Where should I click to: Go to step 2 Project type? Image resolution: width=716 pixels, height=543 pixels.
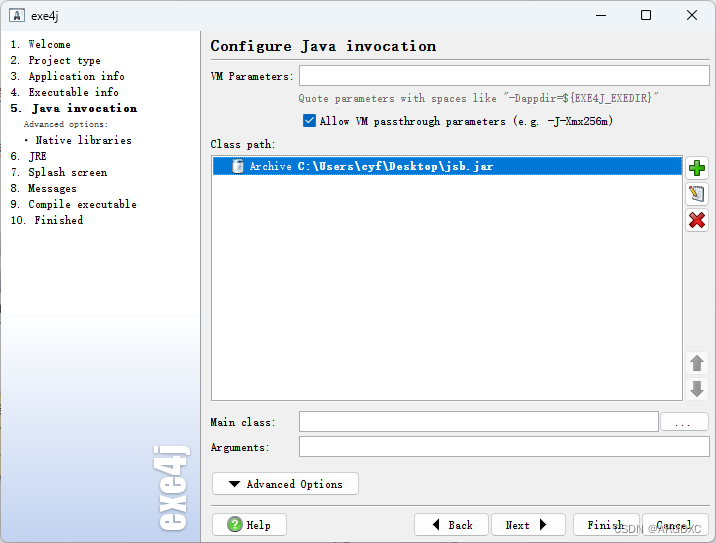click(56, 60)
